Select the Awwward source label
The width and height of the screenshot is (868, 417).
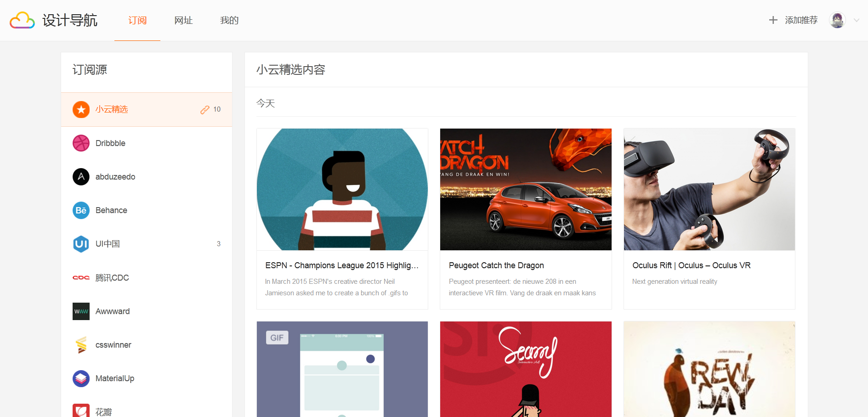113,311
